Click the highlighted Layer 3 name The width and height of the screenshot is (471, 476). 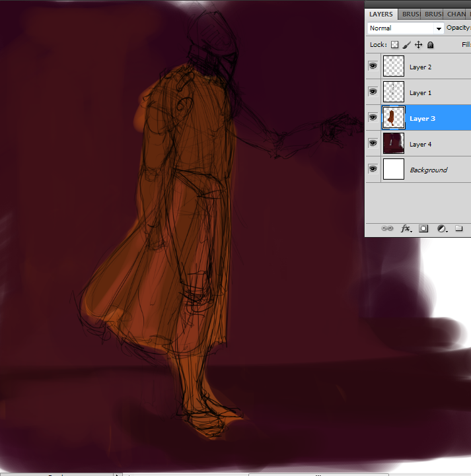422,119
